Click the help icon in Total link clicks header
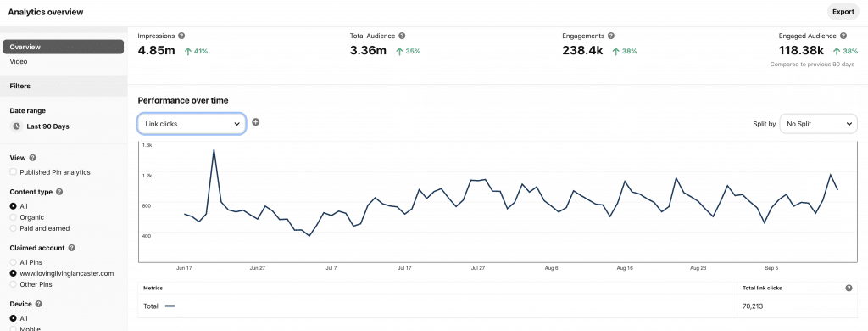Screen dimensions: 868x331 (x=849, y=289)
